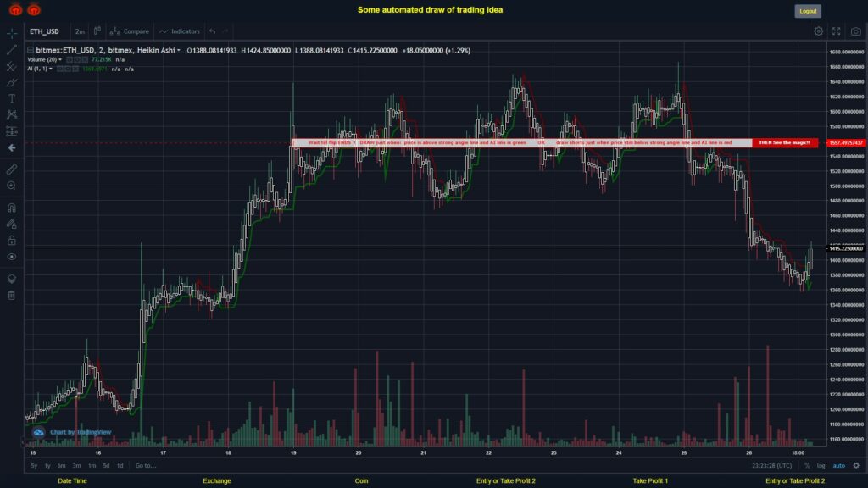Image resolution: width=868 pixels, height=488 pixels.
Task: Click the undo arrow in the toolbar
Action: click(212, 31)
